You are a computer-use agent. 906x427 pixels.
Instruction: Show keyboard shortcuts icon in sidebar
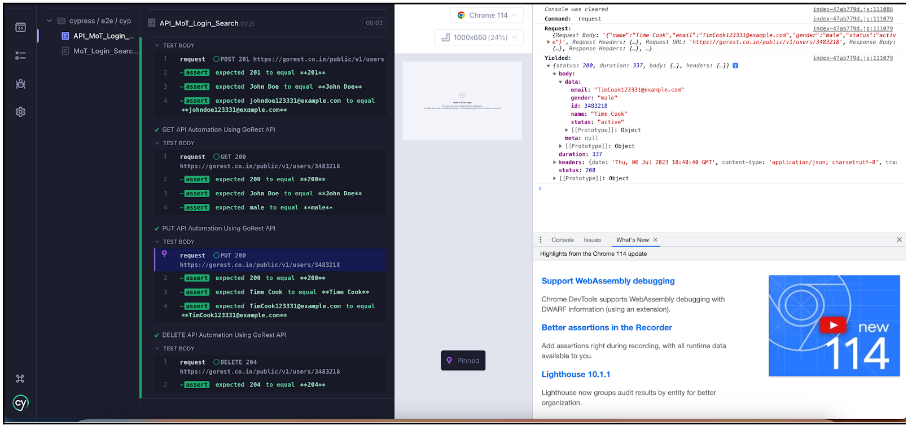[x=20, y=378]
